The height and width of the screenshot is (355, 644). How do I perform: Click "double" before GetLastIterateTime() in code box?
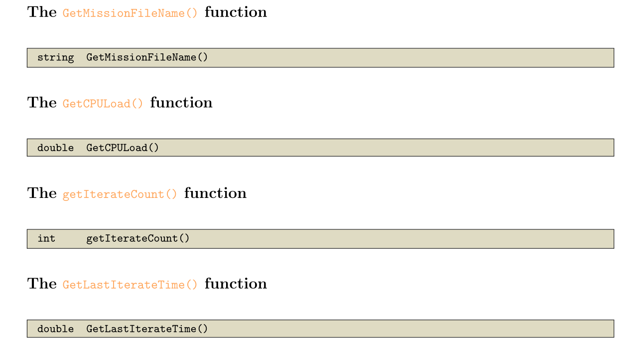pos(55,329)
